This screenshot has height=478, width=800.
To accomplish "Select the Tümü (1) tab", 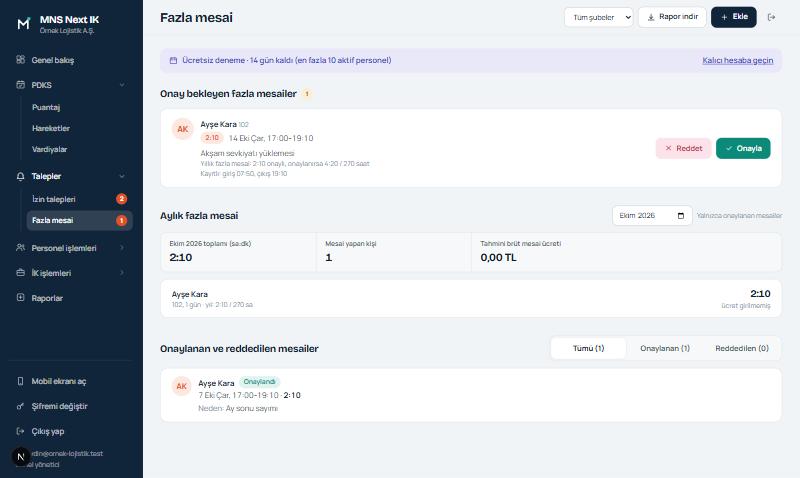I will point(588,348).
